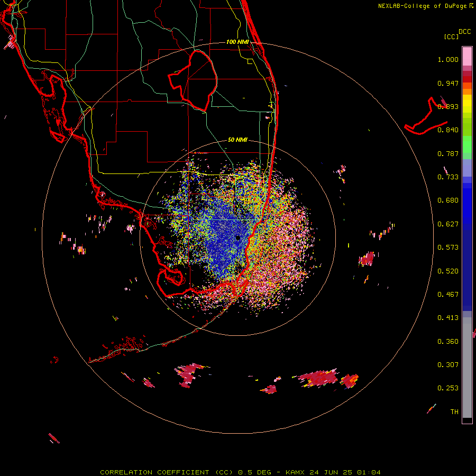Click the 0.680 scale value

[x=448, y=200]
